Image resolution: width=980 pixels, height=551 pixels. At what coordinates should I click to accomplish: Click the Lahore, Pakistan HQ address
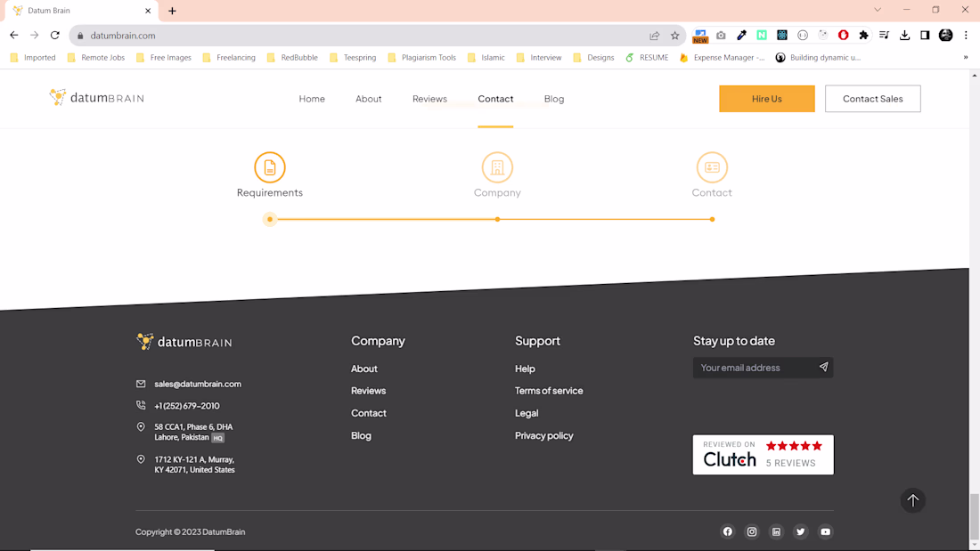pyautogui.click(x=193, y=433)
